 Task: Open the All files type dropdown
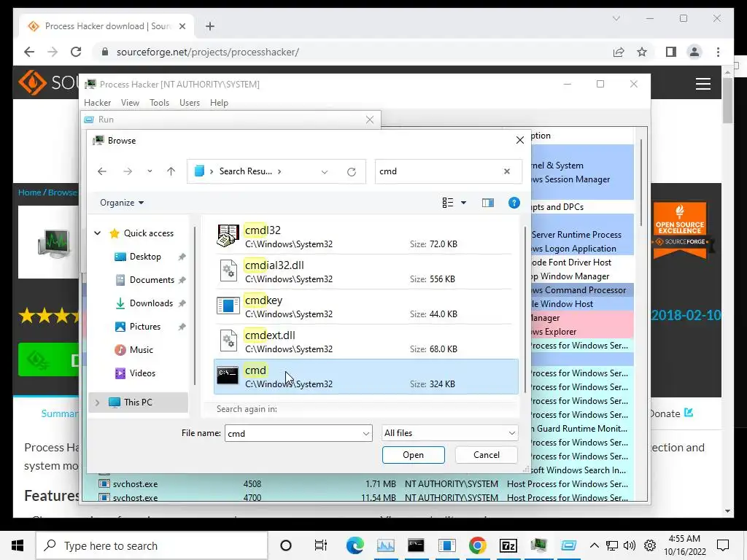pos(449,433)
